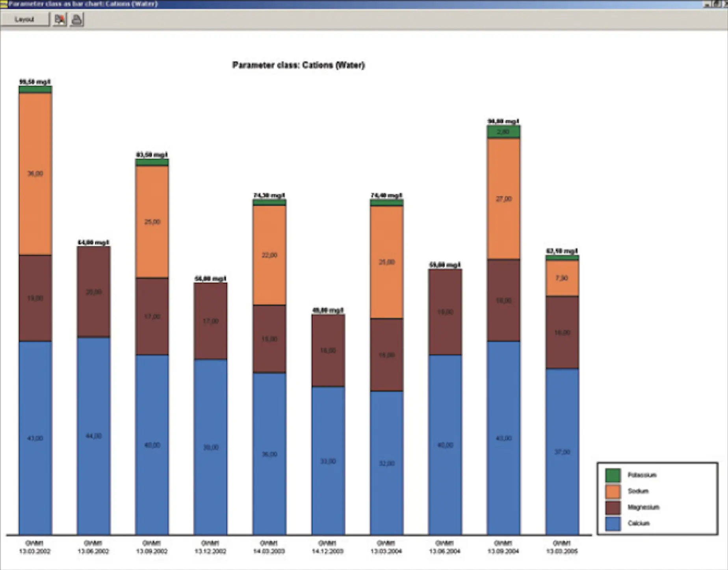
Task: Select the green Potassium legend swatch
Action: 613,475
